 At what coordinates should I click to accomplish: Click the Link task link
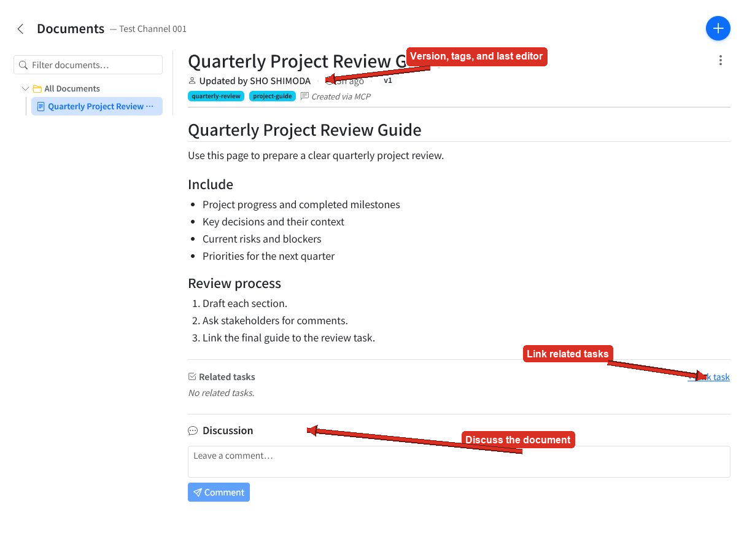click(708, 377)
